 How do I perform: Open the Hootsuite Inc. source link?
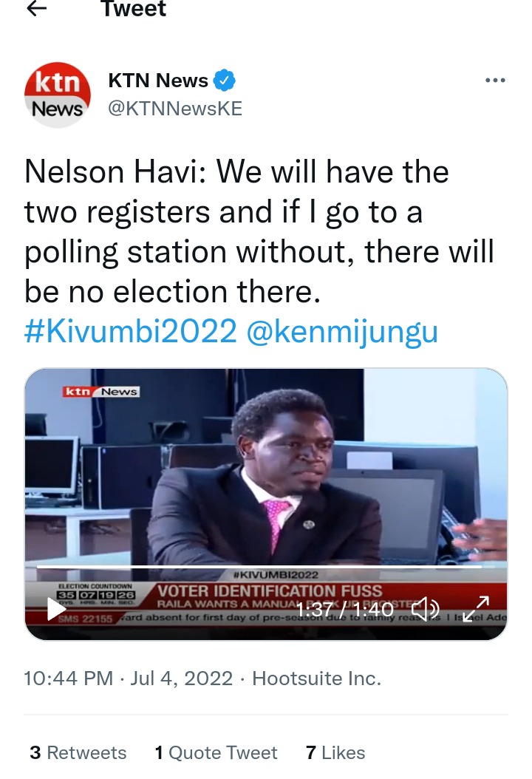(316, 678)
